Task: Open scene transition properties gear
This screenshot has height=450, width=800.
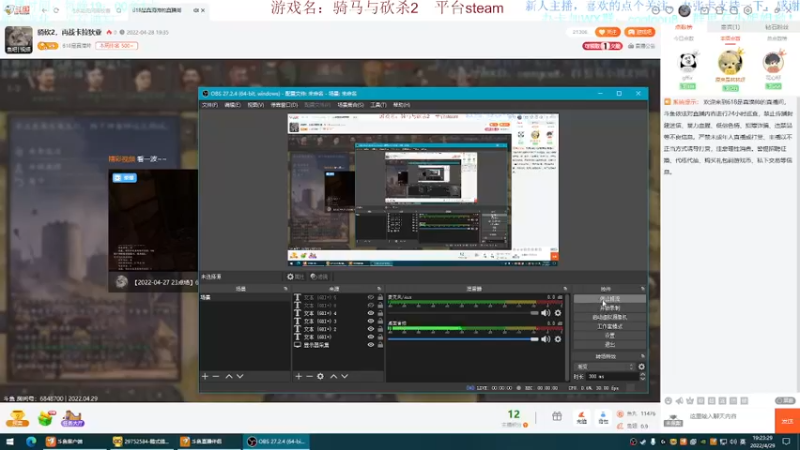Action: click(x=641, y=366)
